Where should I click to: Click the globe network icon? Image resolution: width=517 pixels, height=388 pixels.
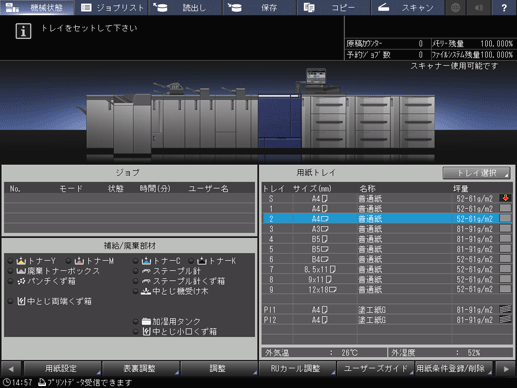click(455, 7)
